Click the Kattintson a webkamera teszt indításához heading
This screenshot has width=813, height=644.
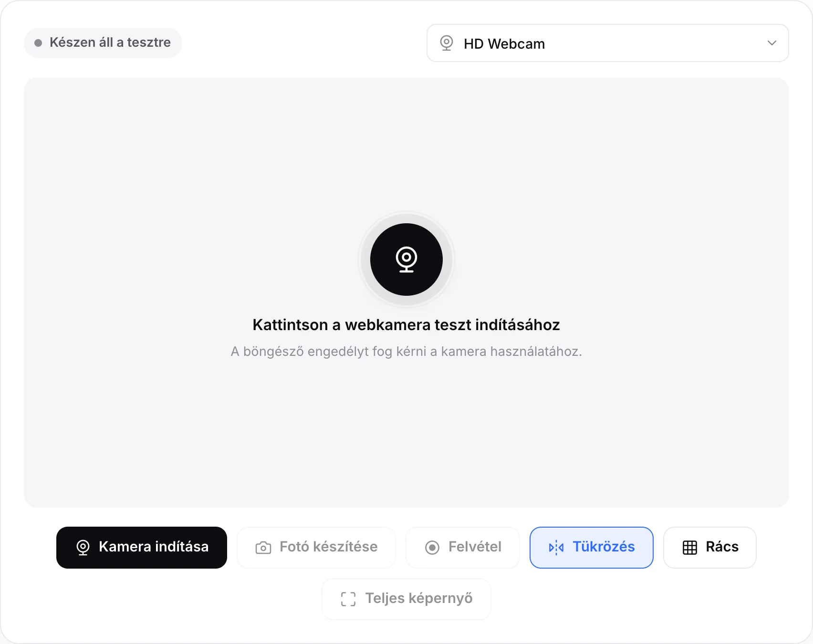tap(406, 325)
